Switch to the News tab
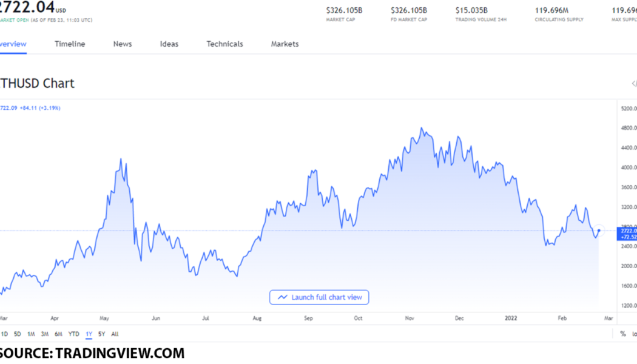The width and height of the screenshot is (637, 364). pyautogui.click(x=123, y=44)
